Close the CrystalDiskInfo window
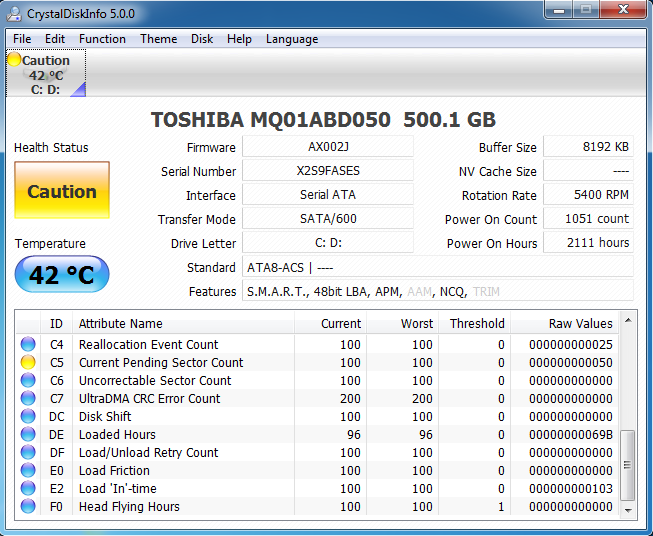 623,10
